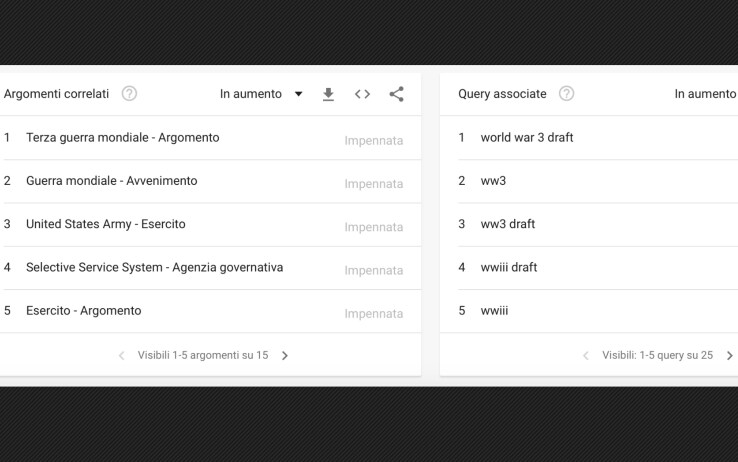Select Guerra mondiale - Avvenimento row
The height and width of the screenshot is (462, 738).
point(210,181)
